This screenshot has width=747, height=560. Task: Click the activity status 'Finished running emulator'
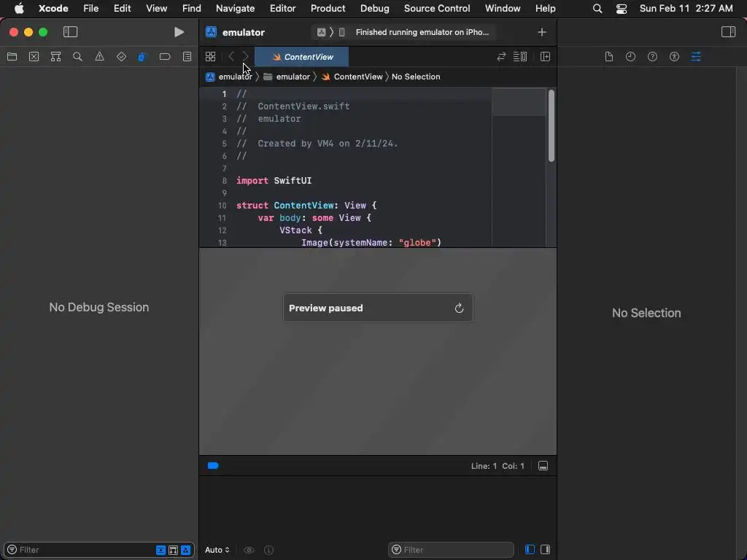pyautogui.click(x=422, y=32)
